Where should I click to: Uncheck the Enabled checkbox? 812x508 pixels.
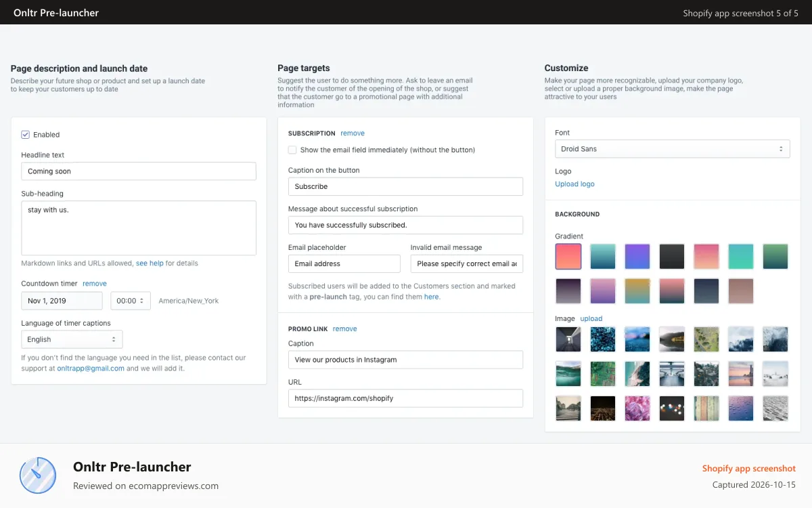pyautogui.click(x=26, y=135)
